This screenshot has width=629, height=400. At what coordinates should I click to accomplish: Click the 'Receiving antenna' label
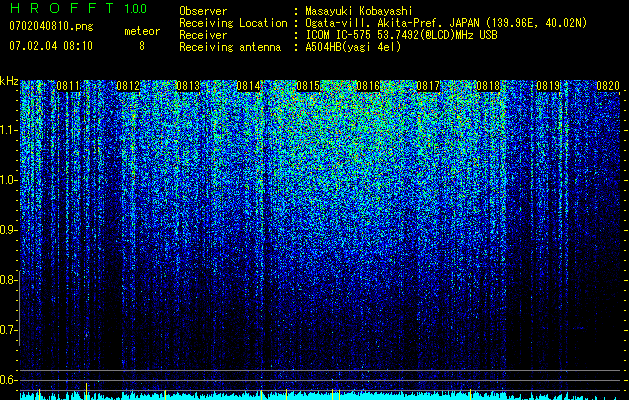[230, 47]
